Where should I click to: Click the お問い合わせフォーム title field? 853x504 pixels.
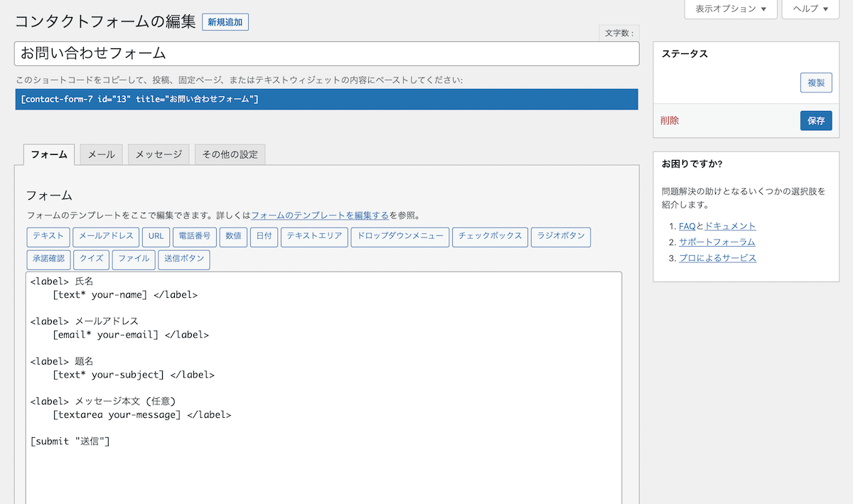pos(327,53)
